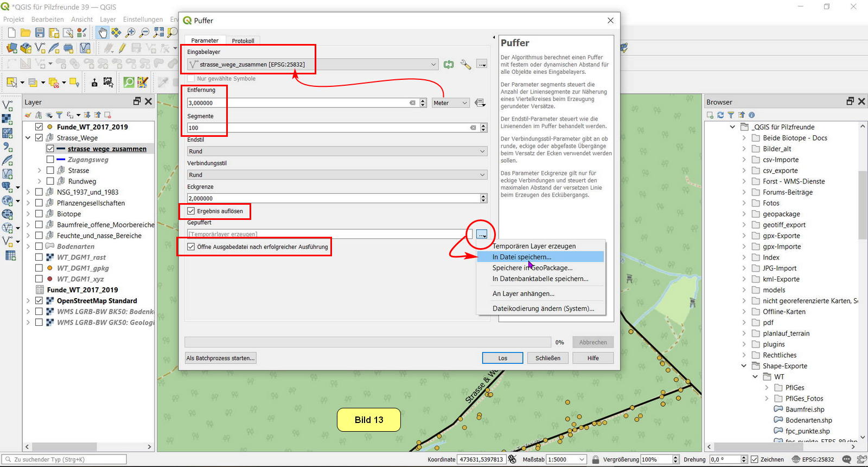Uncheck the 'Ergebnis auflösen' checkbox
The width and height of the screenshot is (868, 467).
(191, 211)
